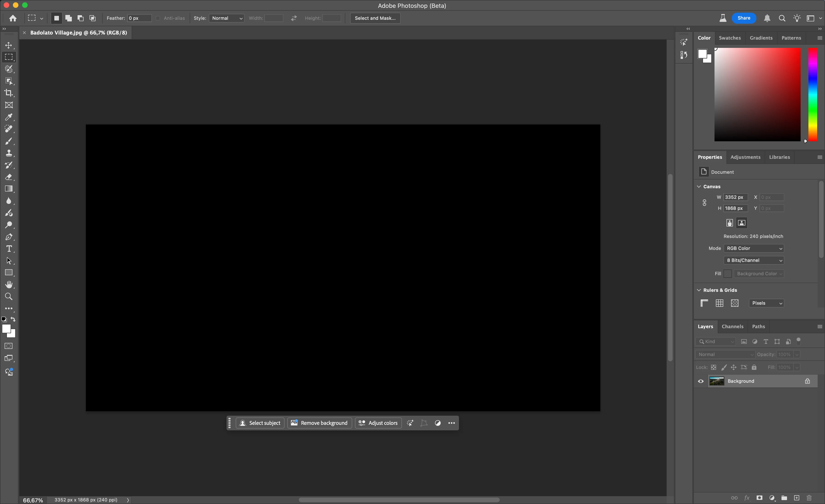This screenshot has width=825, height=504.
Task: Switch to the Channels tab
Action: 732,327
